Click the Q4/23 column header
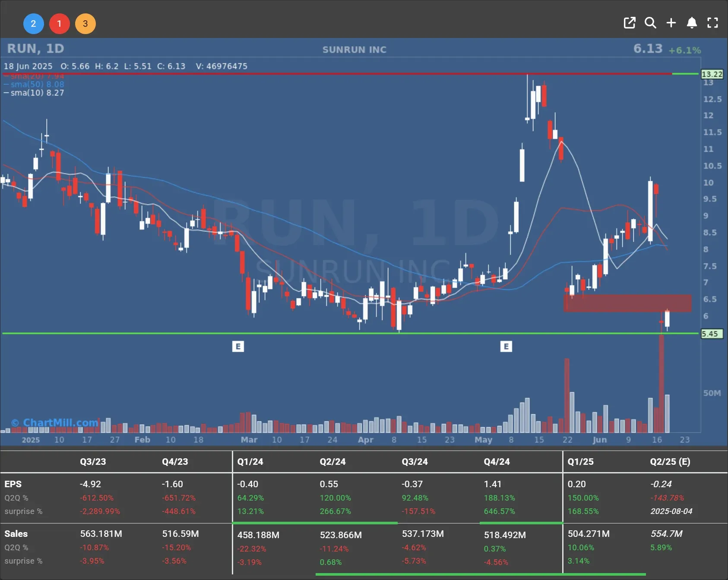 [x=175, y=461]
